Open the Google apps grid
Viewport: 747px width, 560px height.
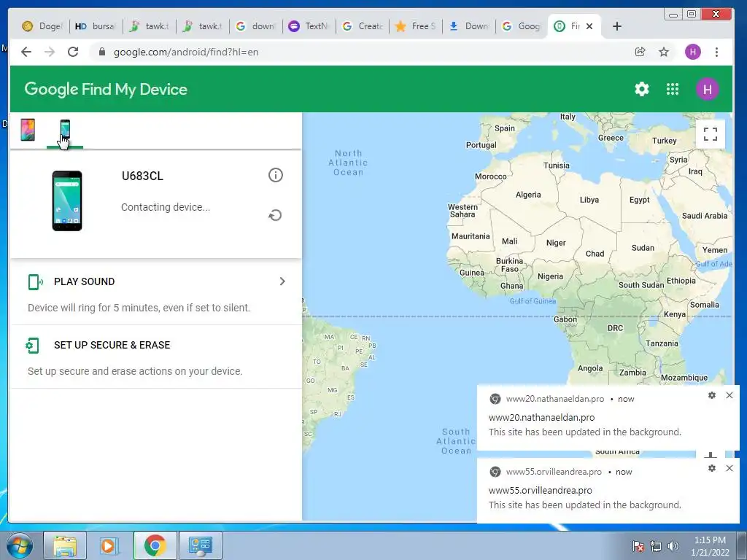click(672, 89)
